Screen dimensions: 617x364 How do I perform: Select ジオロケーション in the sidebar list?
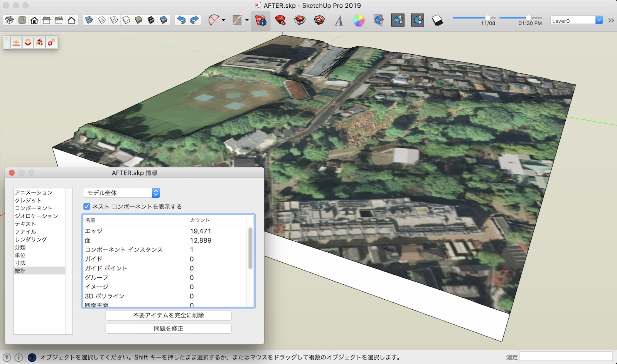pos(36,216)
